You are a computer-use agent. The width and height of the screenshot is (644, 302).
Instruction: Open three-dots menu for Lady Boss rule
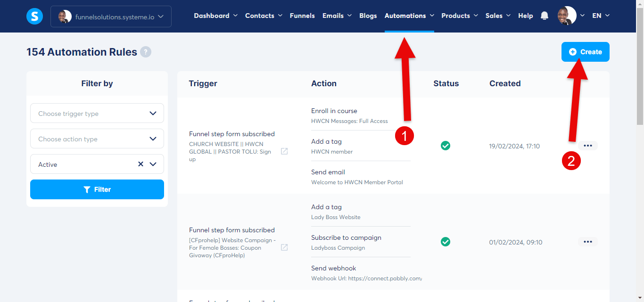587,242
